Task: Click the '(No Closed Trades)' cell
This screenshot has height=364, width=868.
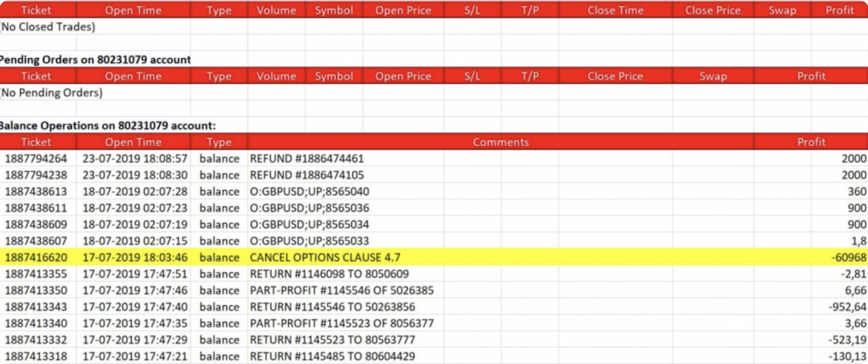Action: point(48,27)
